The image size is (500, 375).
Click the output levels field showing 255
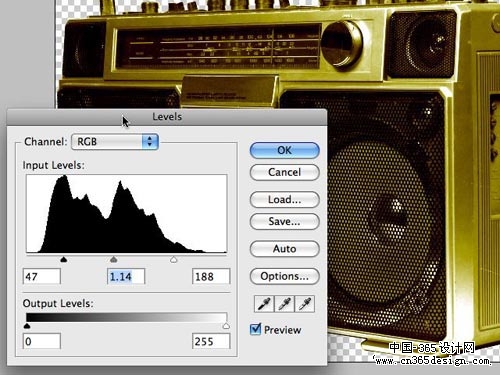click(211, 341)
